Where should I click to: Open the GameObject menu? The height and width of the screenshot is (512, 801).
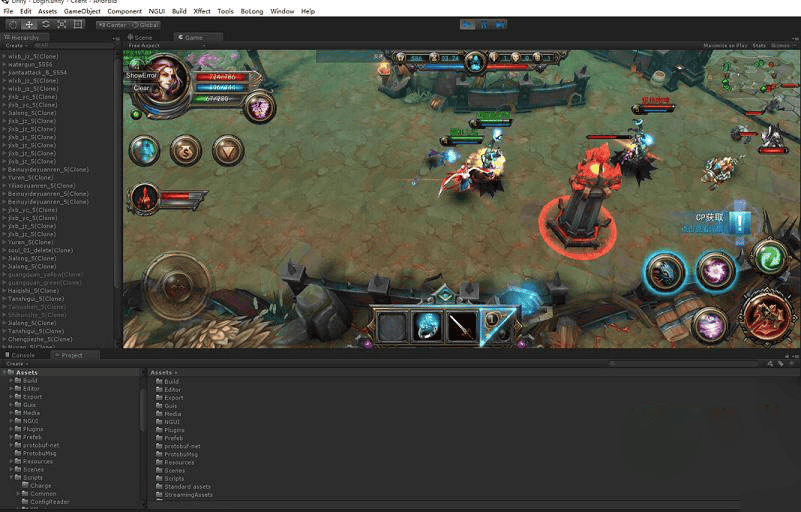82,11
